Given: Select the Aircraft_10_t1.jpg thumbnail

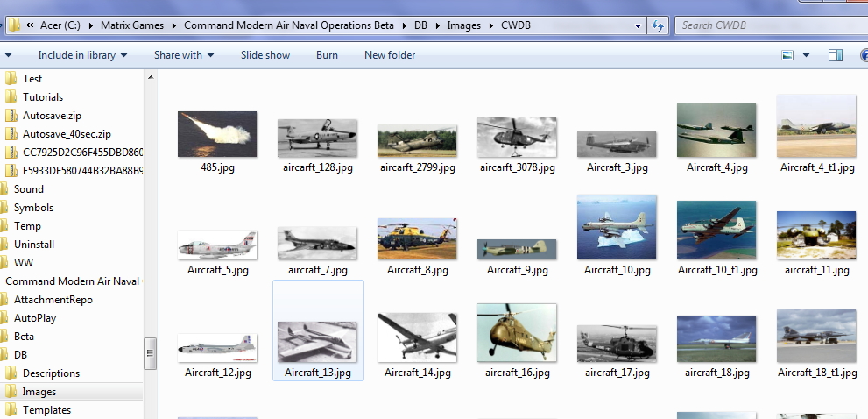Looking at the screenshot, I should click(x=716, y=230).
